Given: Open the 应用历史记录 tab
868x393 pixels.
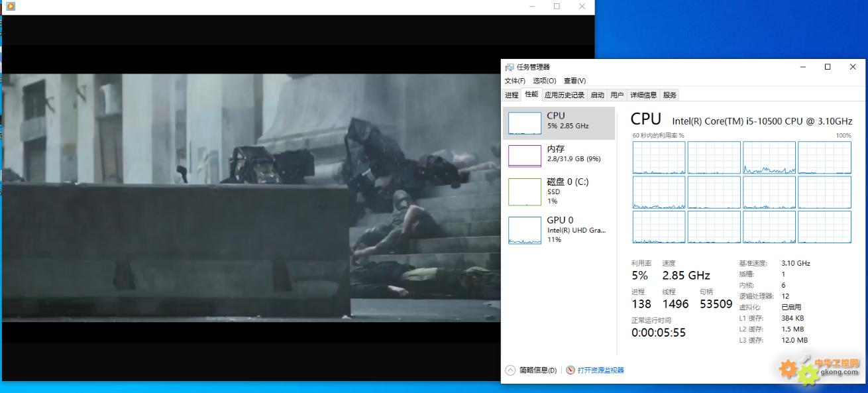Looking at the screenshot, I should point(565,95).
